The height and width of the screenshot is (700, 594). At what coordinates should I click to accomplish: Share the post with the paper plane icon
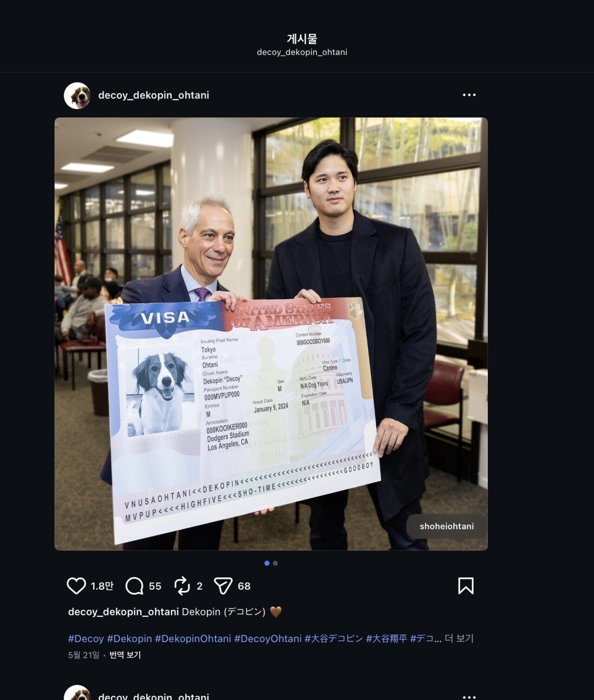[223, 586]
